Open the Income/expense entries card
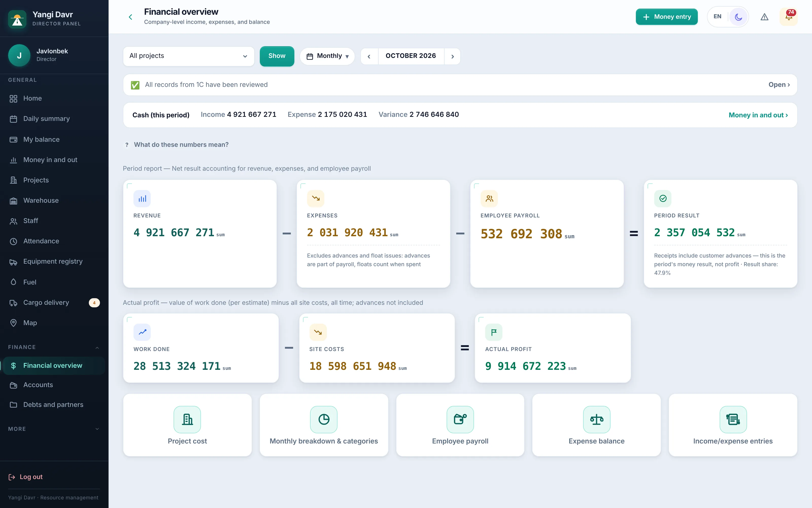The image size is (812, 508). (x=733, y=425)
